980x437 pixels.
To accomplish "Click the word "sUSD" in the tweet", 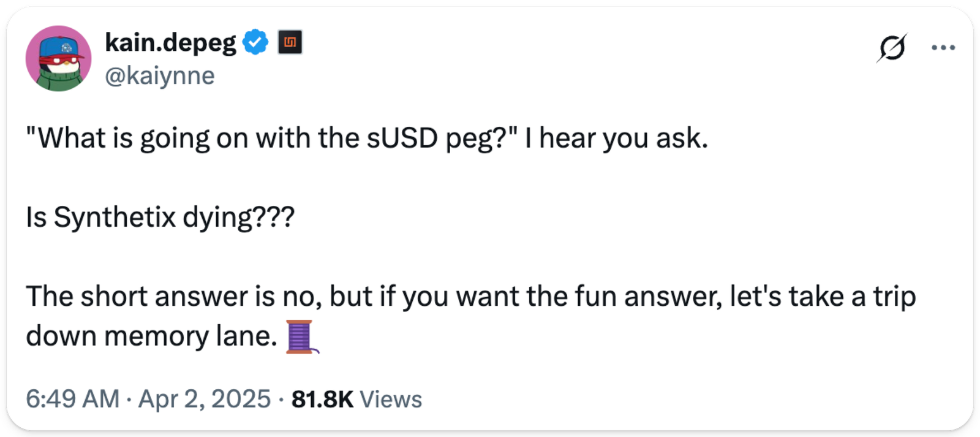I will coord(402,139).
